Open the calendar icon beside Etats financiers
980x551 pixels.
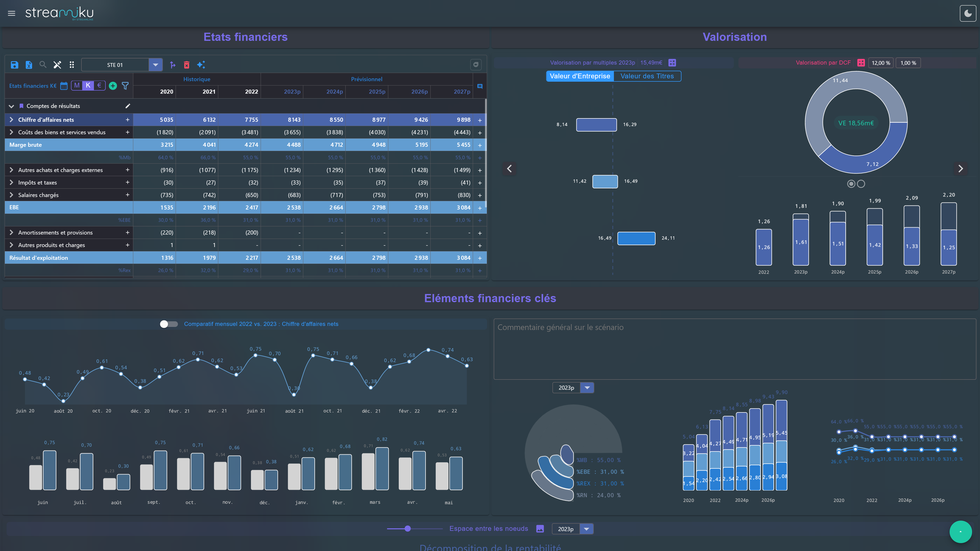pyautogui.click(x=64, y=86)
